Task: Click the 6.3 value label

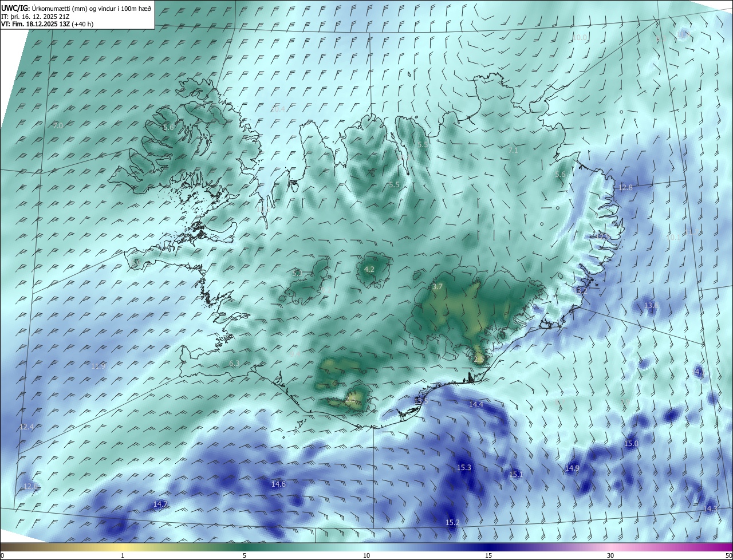Action: click(x=234, y=364)
